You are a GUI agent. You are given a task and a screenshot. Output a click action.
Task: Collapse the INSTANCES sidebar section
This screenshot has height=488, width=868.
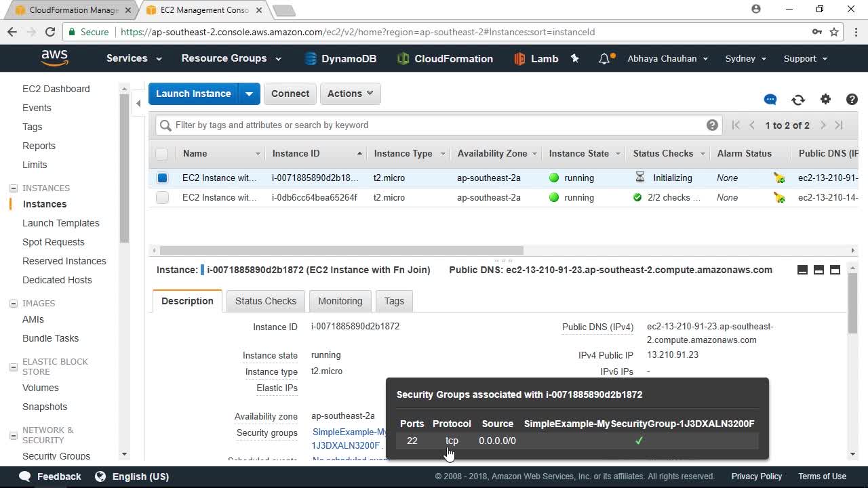pos(14,188)
